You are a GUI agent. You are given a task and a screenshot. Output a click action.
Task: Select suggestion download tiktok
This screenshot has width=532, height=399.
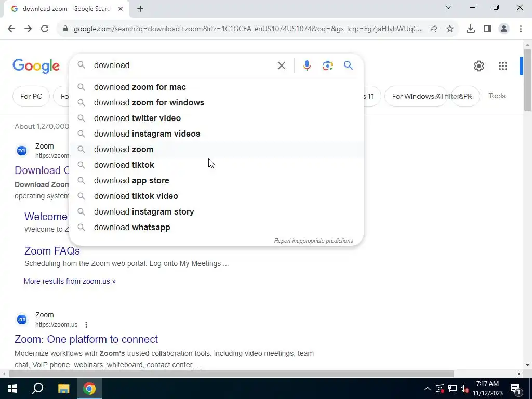[x=216, y=165]
